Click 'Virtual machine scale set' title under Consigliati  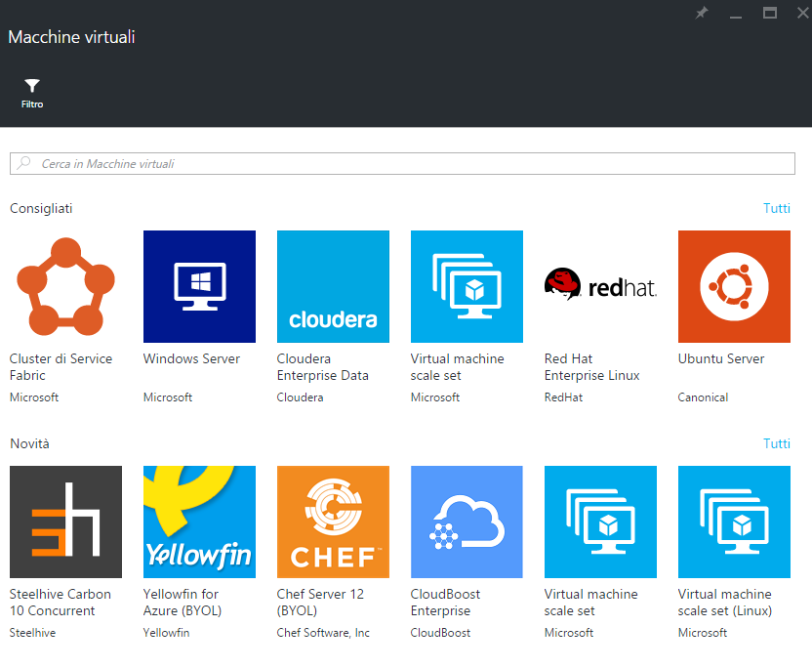click(458, 367)
